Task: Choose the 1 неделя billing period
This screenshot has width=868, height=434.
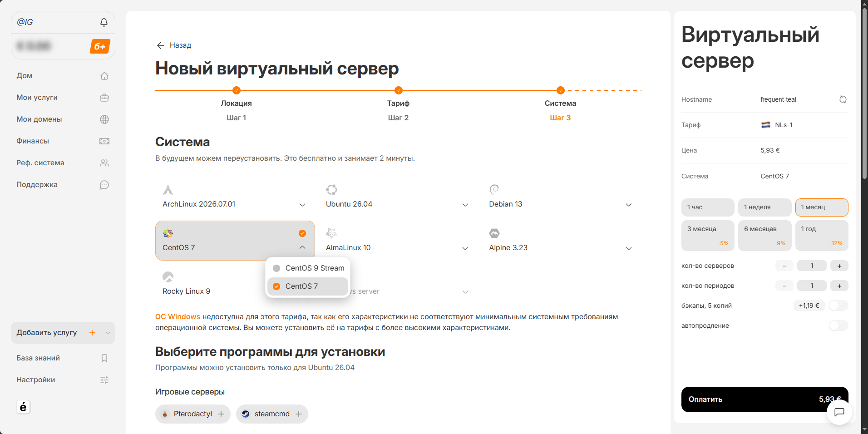Action: [765, 207]
